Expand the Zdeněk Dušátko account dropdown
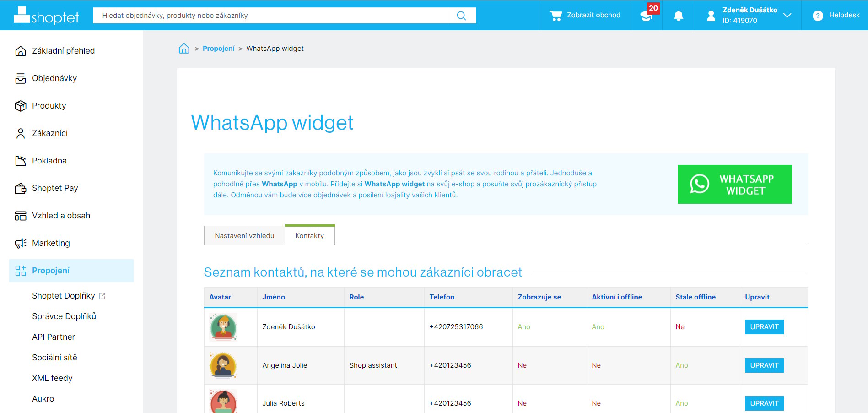The width and height of the screenshot is (868, 413). tap(787, 15)
